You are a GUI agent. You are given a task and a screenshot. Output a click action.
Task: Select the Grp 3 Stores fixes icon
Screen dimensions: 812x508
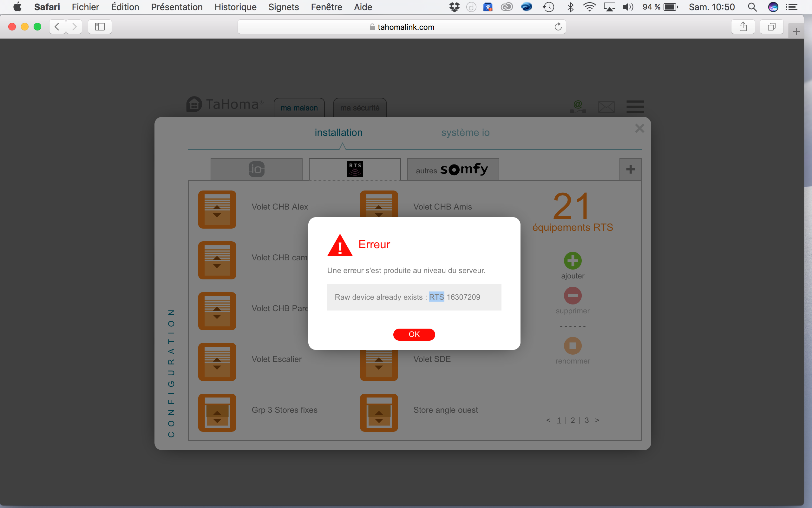point(217,412)
